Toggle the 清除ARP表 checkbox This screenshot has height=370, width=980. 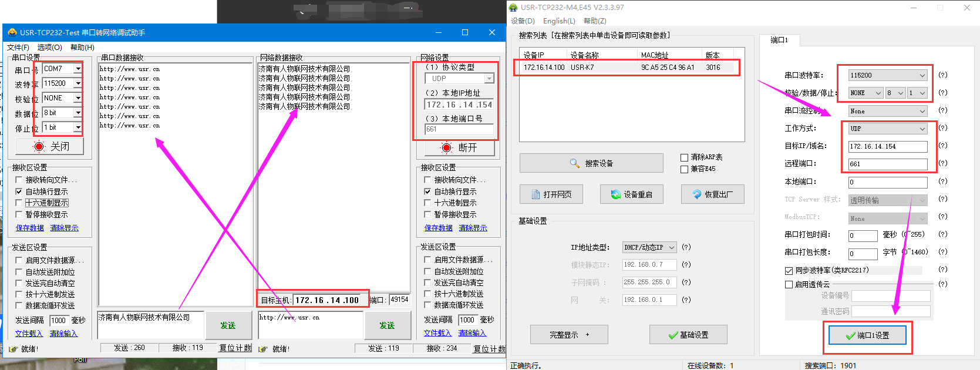(x=684, y=157)
